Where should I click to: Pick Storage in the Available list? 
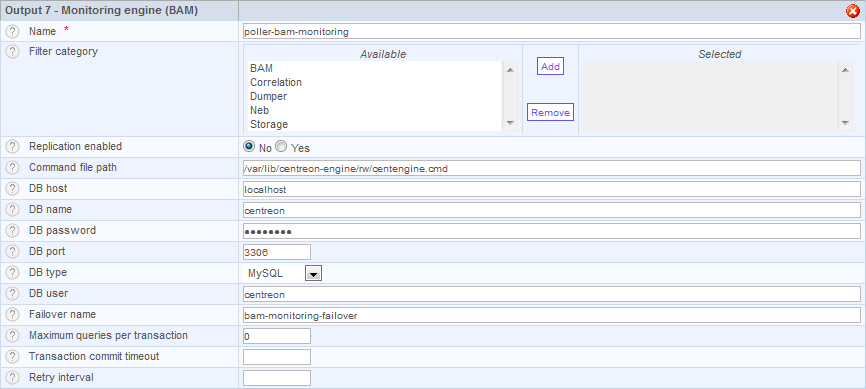(375, 124)
